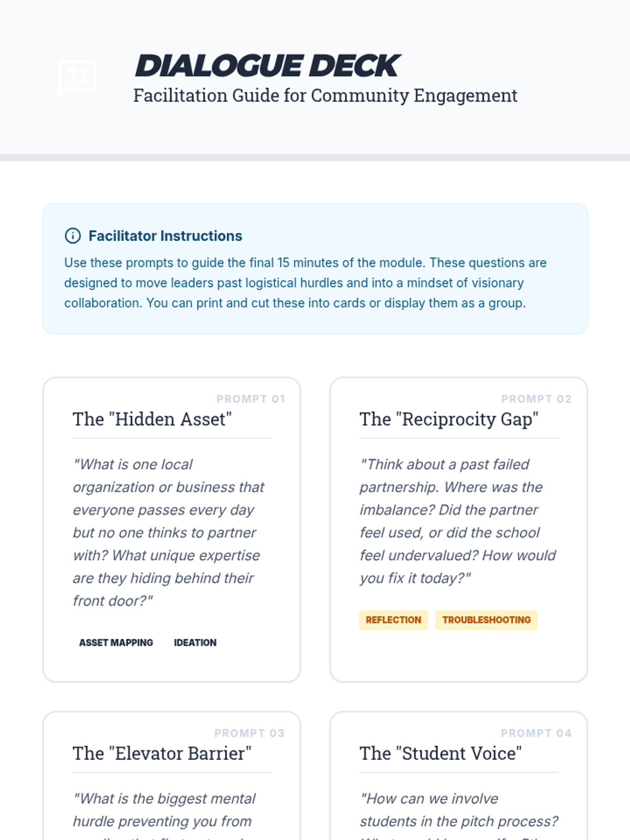Click the Prompt 03 label
This screenshot has height=840, width=630.
[249, 733]
